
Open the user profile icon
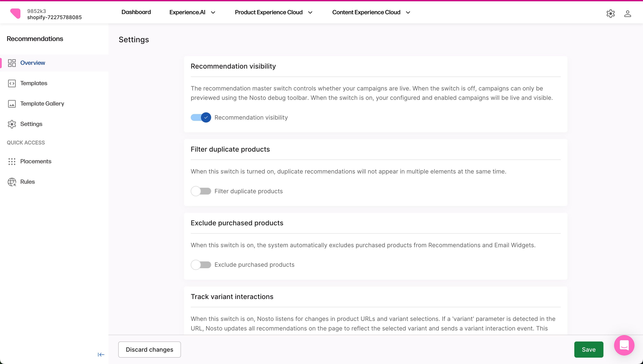click(627, 14)
